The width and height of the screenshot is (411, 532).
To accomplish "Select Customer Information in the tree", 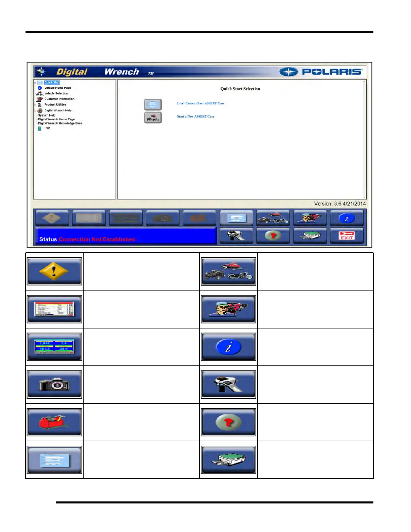I will [59, 99].
